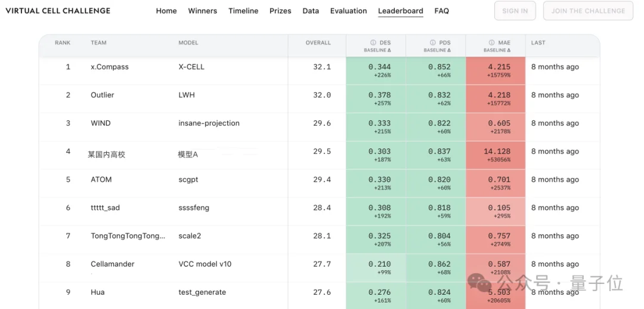This screenshot has width=644, height=309.
Task: Sort by DES baseline delta header
Action: tap(377, 50)
